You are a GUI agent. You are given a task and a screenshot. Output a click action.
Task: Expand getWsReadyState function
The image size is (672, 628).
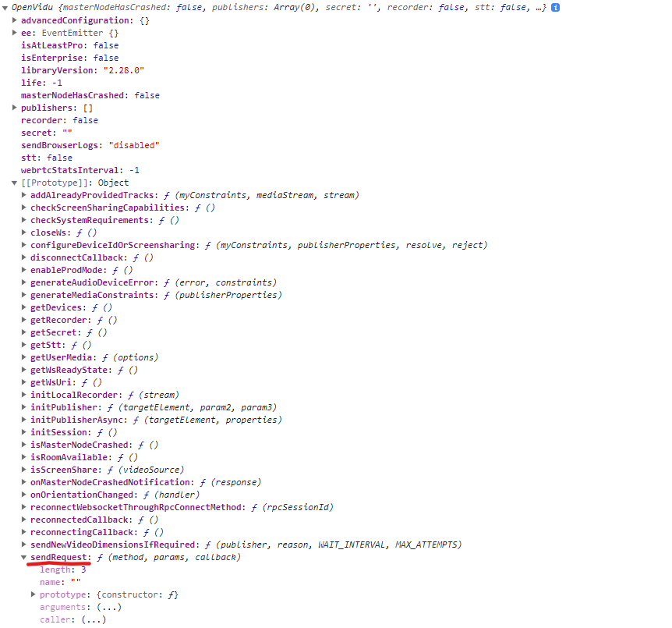pos(24,370)
